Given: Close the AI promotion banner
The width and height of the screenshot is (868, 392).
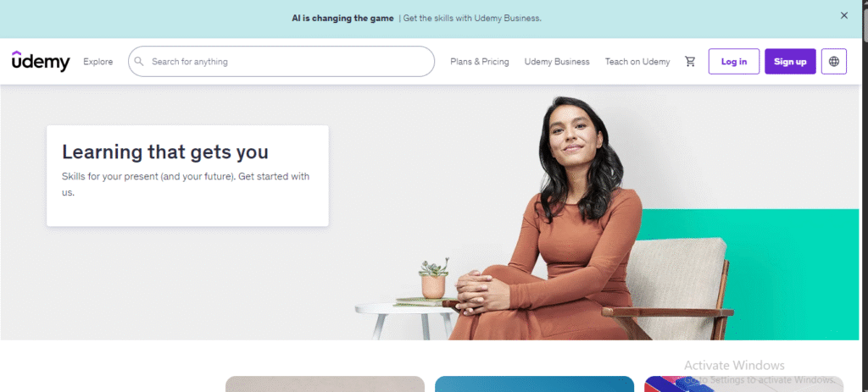Looking at the screenshot, I should click(x=843, y=15).
